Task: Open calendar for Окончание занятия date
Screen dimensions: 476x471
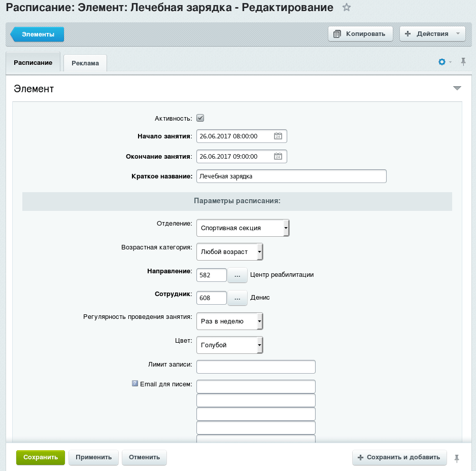Action: pyautogui.click(x=278, y=156)
